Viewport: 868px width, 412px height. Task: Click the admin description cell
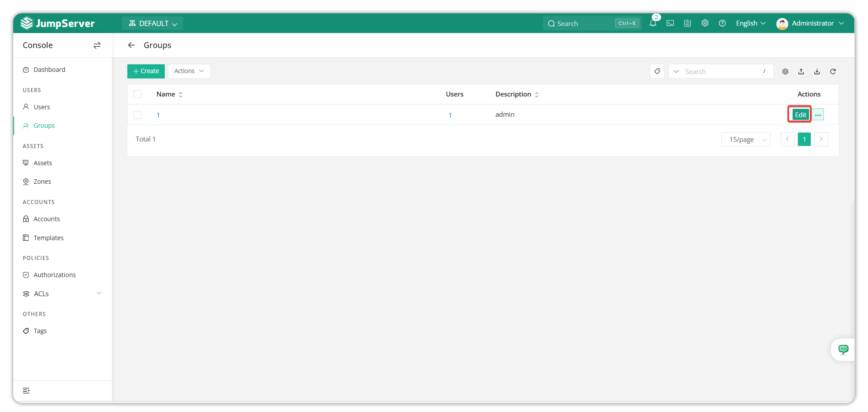point(505,115)
